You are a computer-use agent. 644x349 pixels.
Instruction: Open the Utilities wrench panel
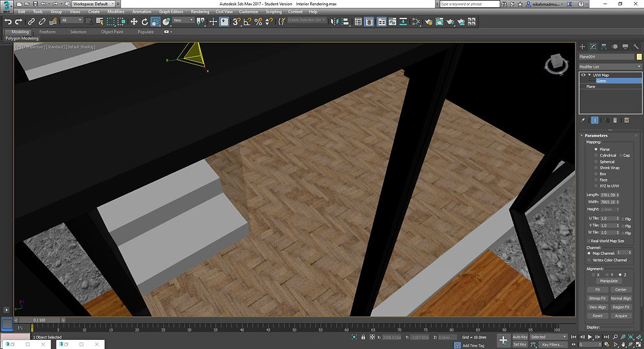tap(636, 47)
